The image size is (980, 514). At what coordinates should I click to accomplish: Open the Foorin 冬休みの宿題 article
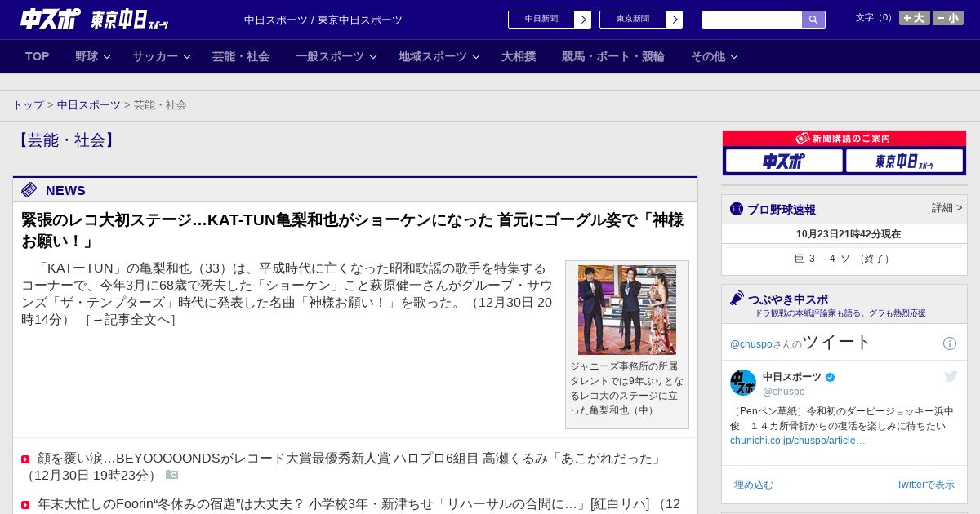click(359, 504)
